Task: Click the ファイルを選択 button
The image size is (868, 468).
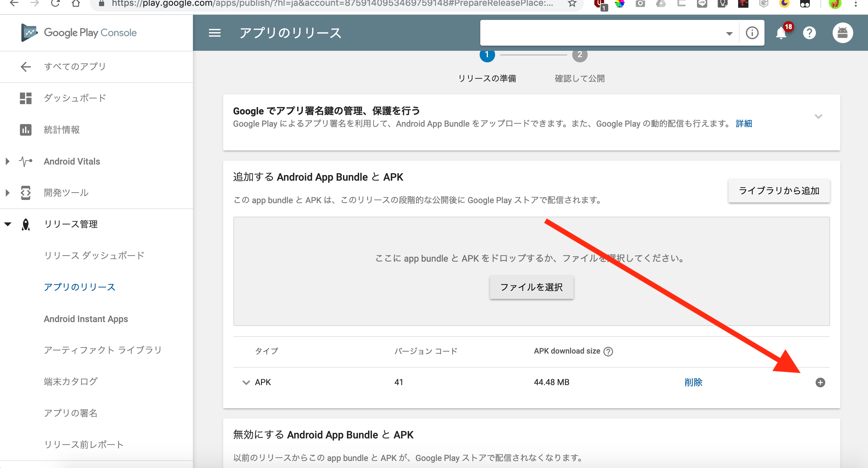Action: pos(531,287)
